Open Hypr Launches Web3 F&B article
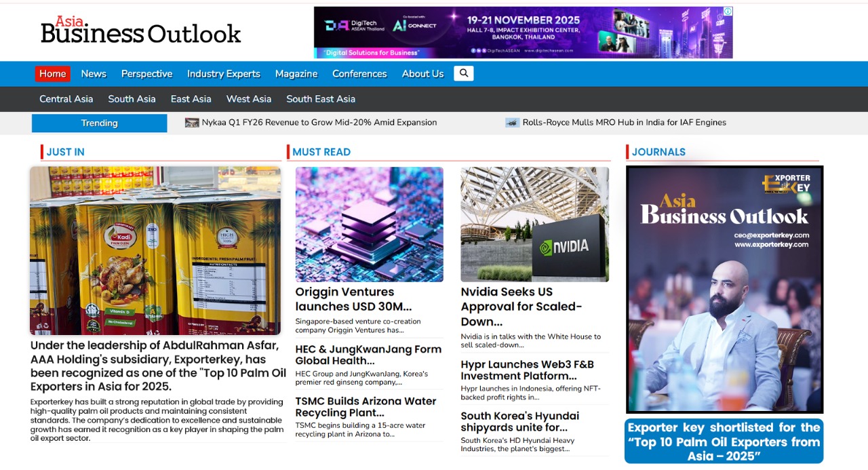 pos(527,370)
